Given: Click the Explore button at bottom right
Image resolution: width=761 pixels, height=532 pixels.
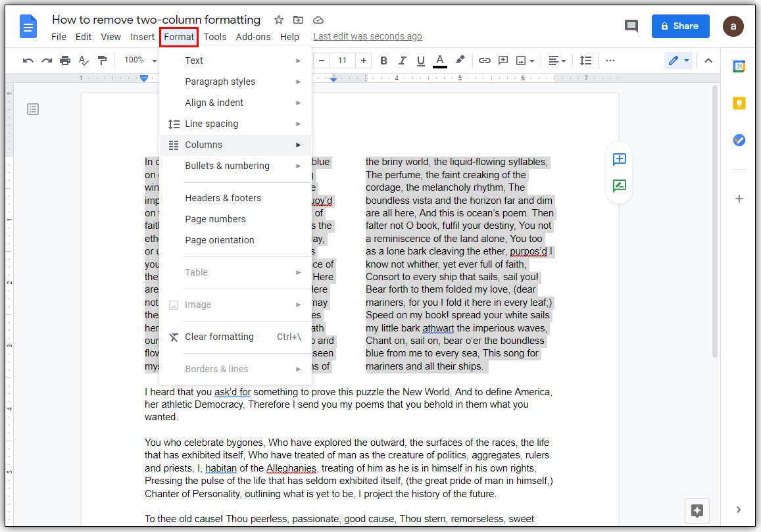Looking at the screenshot, I should pos(697,511).
